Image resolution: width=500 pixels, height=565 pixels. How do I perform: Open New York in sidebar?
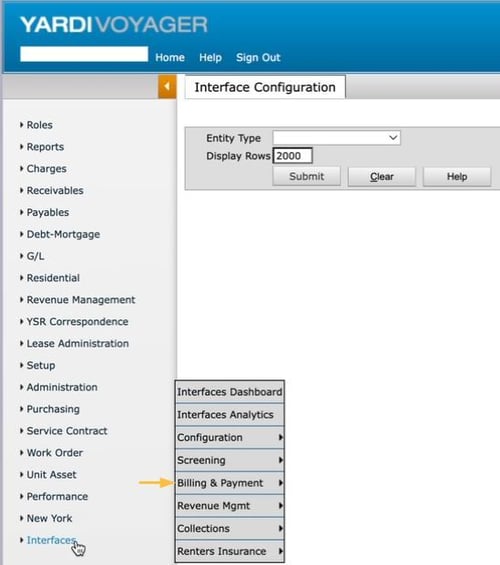point(46,519)
